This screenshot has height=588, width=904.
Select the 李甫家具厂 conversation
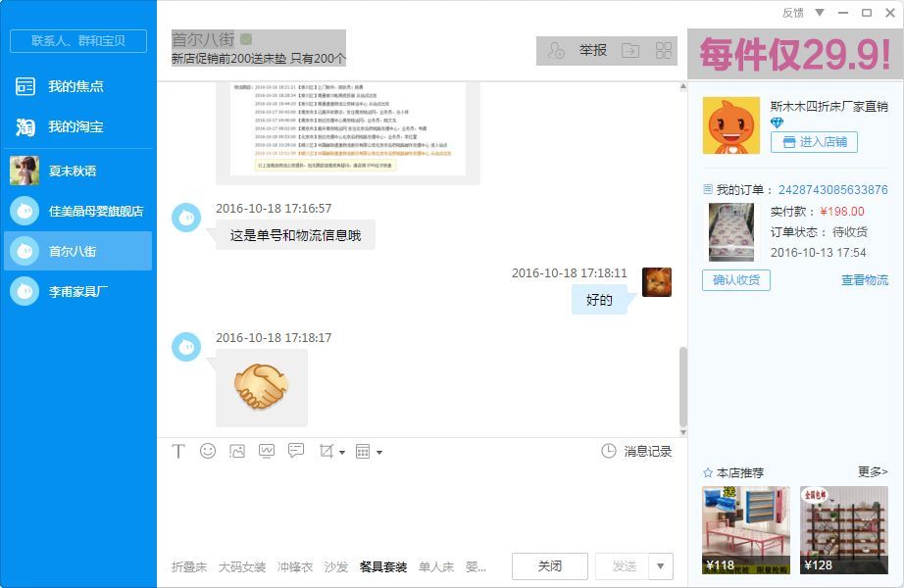pos(78,291)
